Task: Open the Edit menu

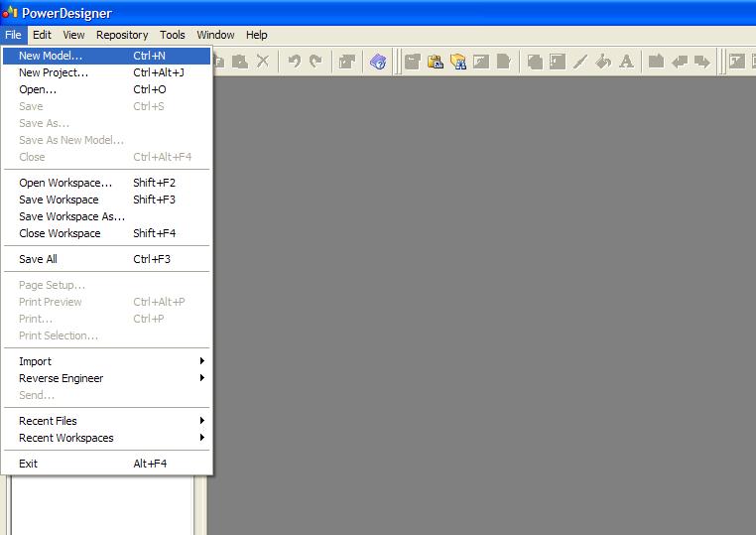Action: point(42,35)
